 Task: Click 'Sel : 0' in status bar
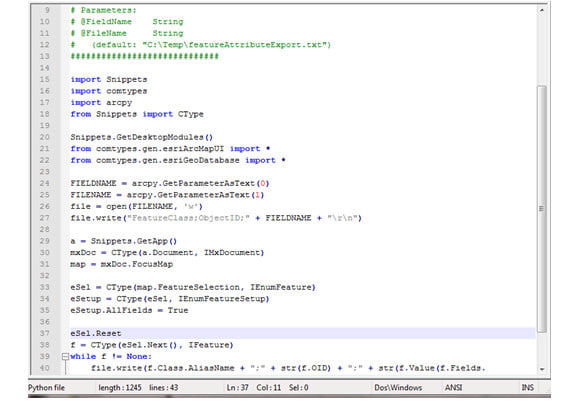(299, 388)
